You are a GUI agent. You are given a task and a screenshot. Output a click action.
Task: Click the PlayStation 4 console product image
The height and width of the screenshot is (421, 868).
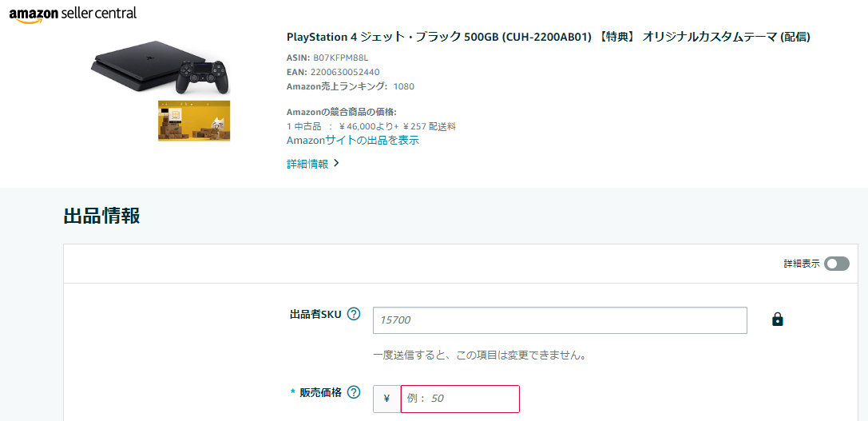(161, 68)
